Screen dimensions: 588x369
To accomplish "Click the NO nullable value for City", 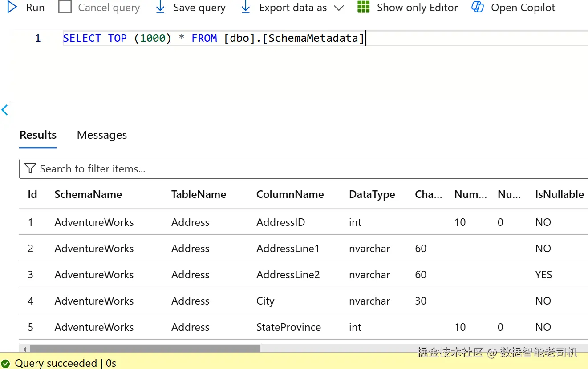I will point(543,301).
